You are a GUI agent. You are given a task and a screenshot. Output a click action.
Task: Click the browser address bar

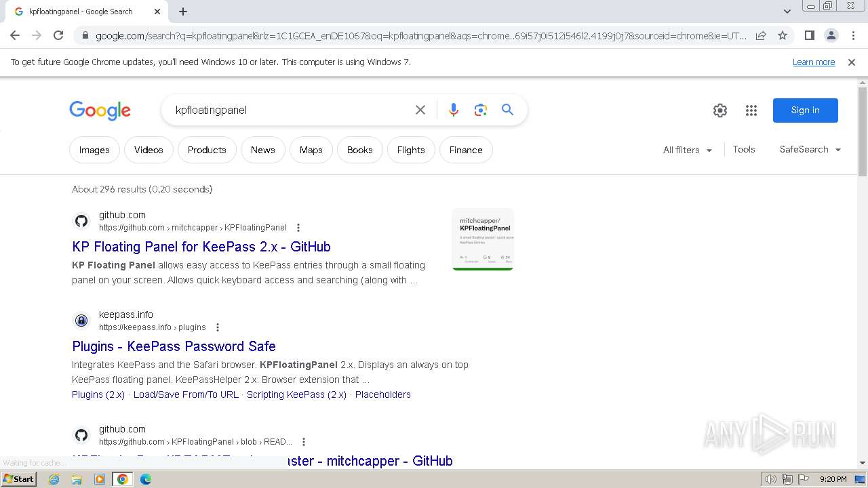[420, 35]
